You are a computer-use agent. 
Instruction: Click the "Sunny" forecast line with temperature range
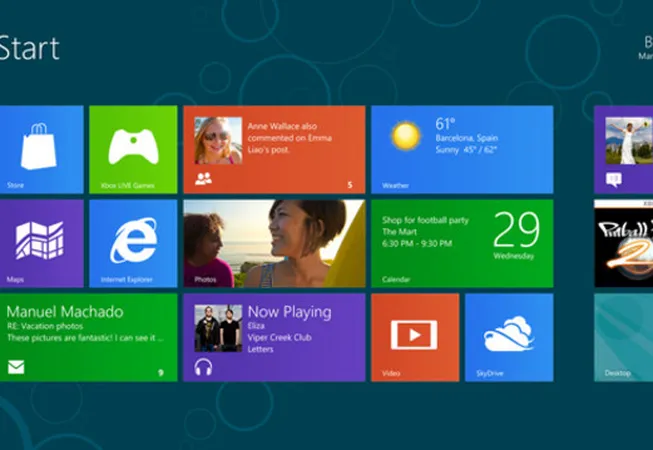click(x=466, y=150)
